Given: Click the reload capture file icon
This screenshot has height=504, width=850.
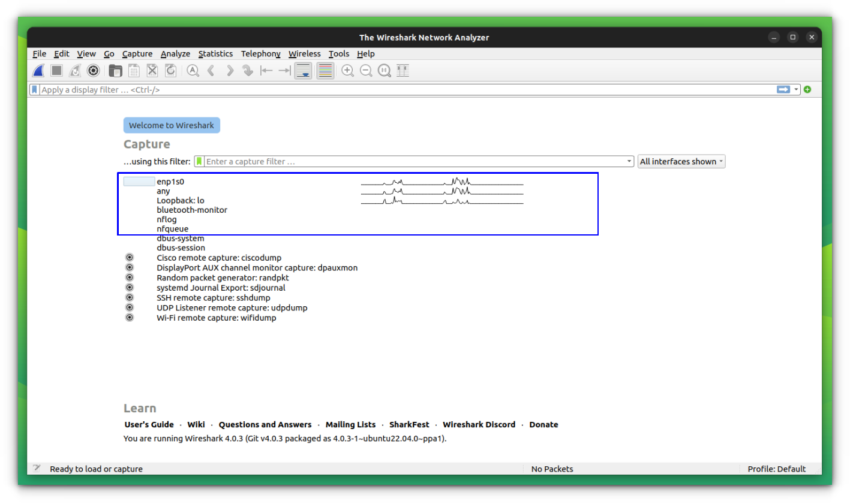Looking at the screenshot, I should [170, 71].
